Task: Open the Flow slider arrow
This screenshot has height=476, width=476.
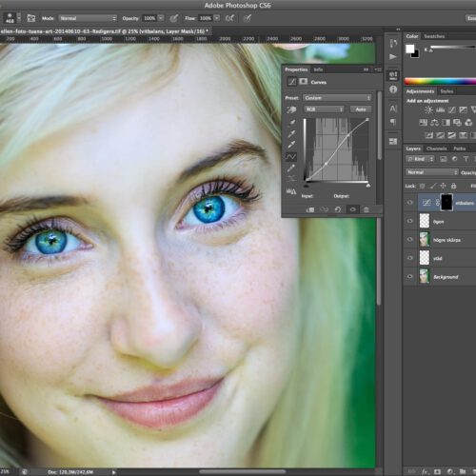Action: point(217,18)
